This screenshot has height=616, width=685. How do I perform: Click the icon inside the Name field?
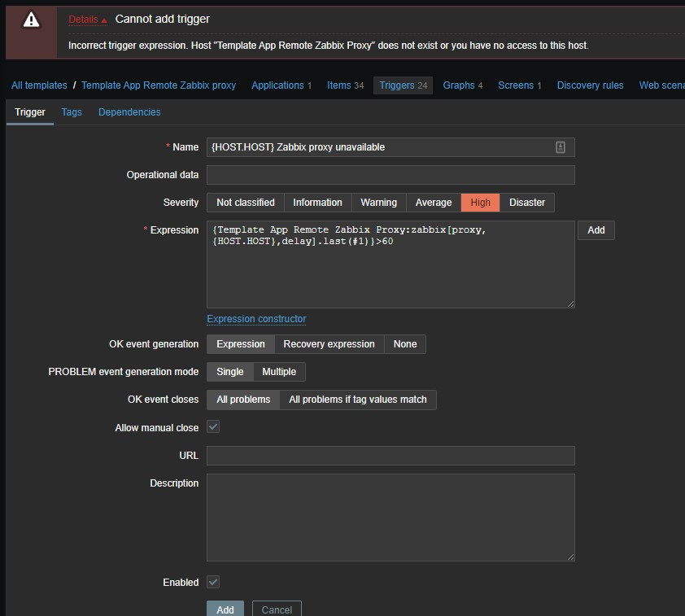click(560, 147)
